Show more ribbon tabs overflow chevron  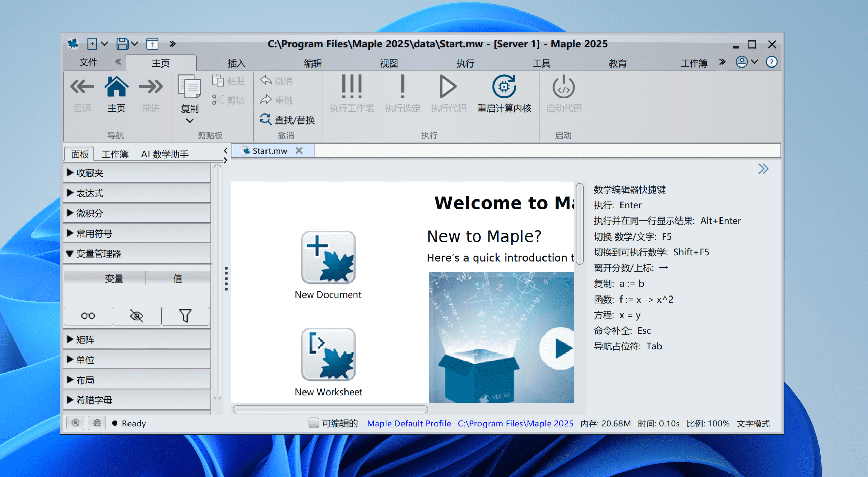pos(722,62)
